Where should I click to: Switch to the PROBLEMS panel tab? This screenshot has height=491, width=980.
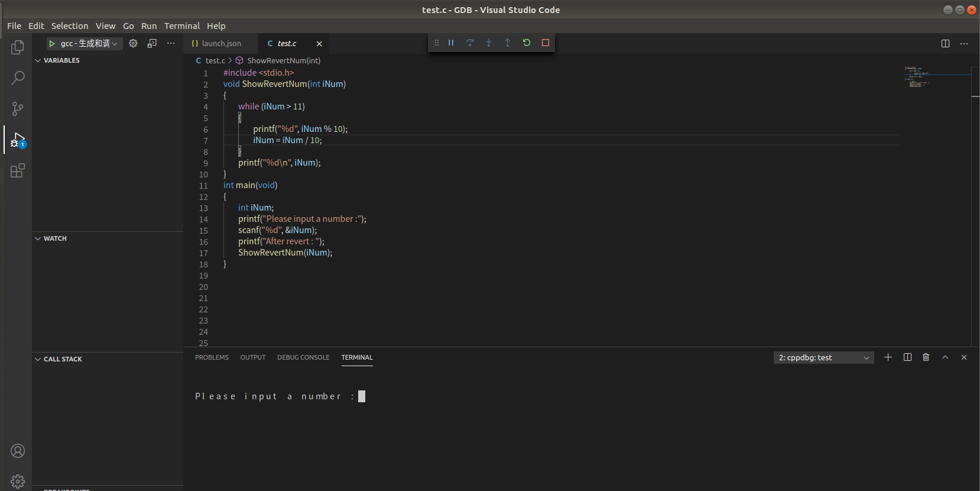point(212,357)
